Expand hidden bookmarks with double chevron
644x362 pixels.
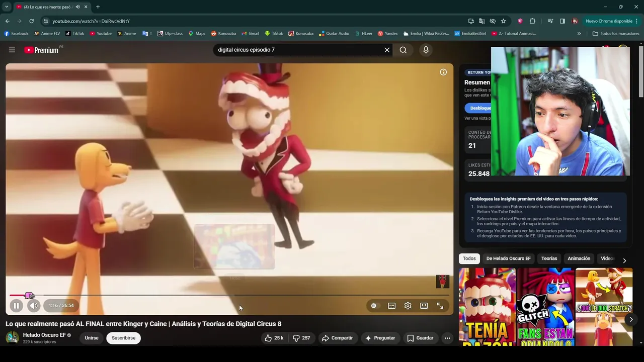579,34
